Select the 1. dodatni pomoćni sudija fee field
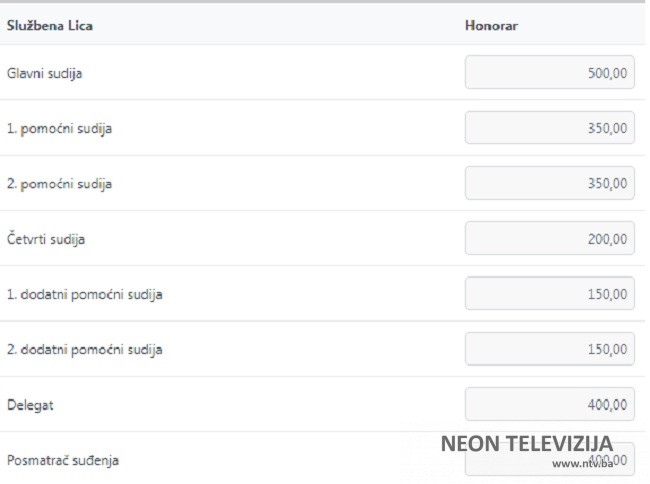 click(549, 294)
